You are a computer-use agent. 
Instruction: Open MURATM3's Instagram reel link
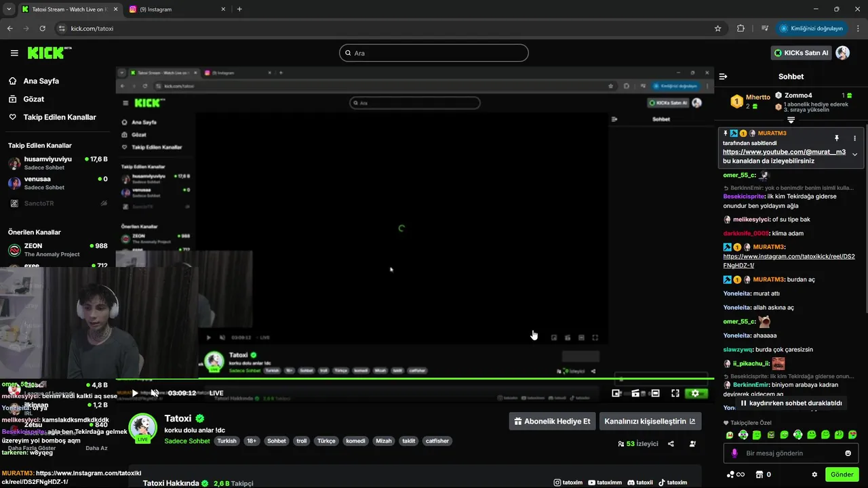click(x=789, y=261)
